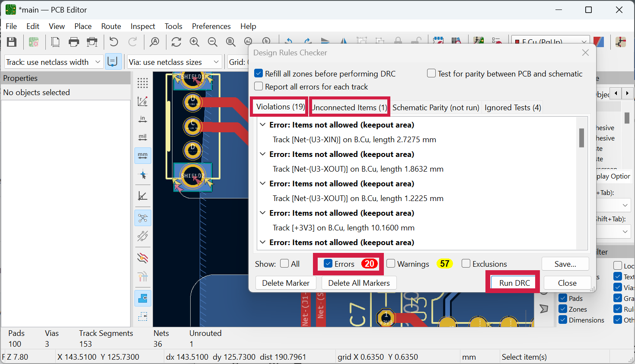635x364 pixels.
Task: Collapse the +3V3 track keepout error entry
Action: click(262, 213)
